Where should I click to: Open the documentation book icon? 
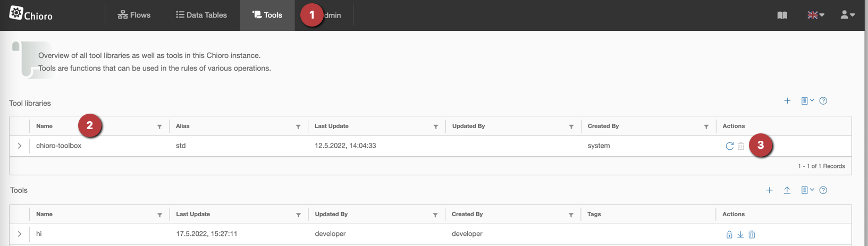(x=782, y=15)
